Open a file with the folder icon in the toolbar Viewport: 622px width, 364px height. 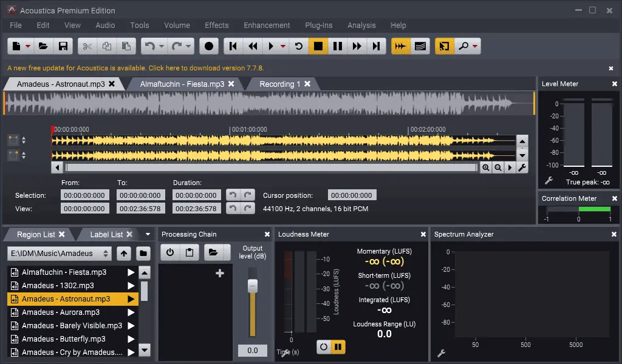click(x=43, y=46)
